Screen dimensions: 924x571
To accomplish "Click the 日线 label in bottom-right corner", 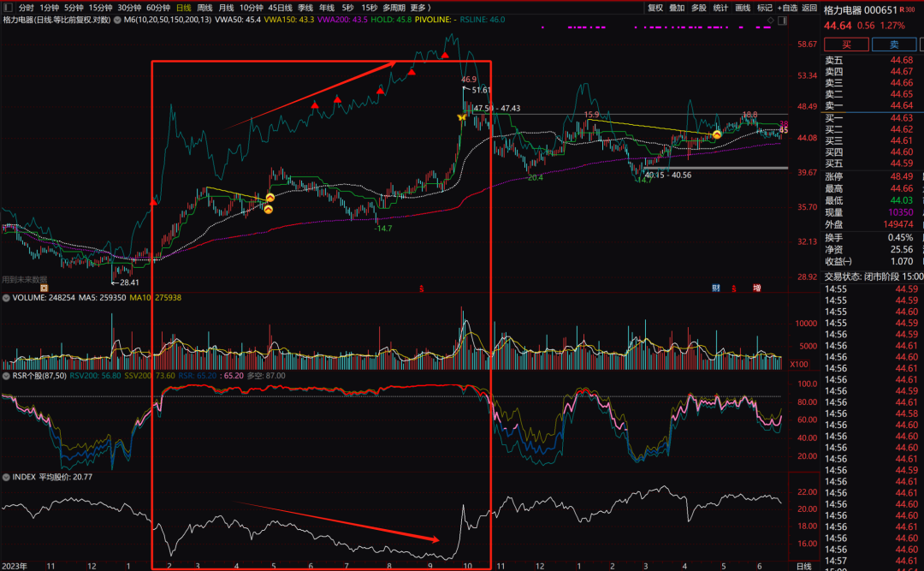I will click(803, 566).
